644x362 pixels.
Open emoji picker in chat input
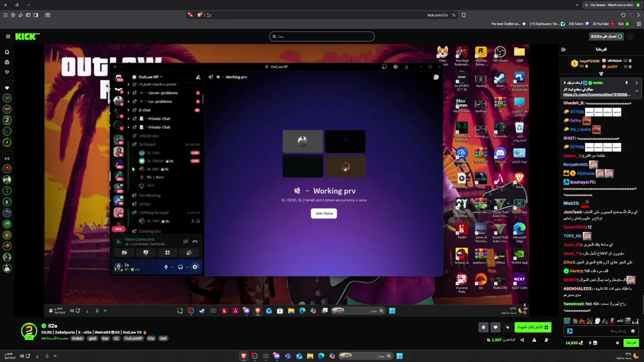[x=633, y=331]
